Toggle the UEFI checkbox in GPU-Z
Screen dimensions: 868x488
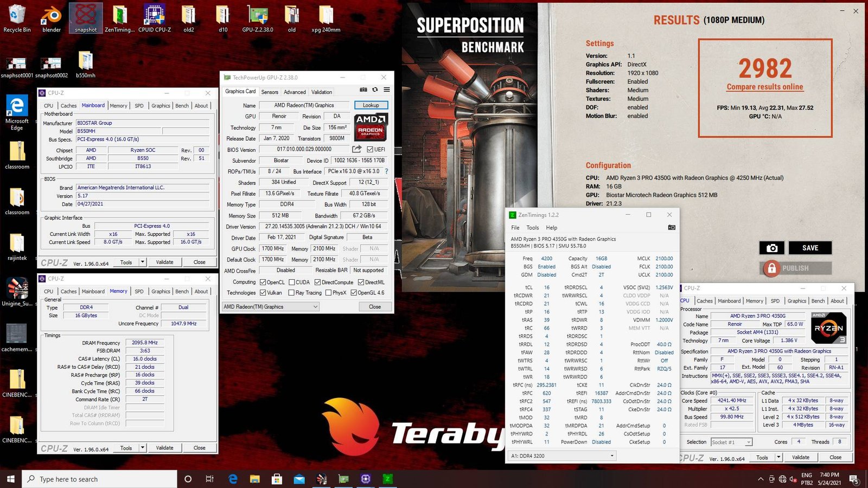[x=370, y=149]
